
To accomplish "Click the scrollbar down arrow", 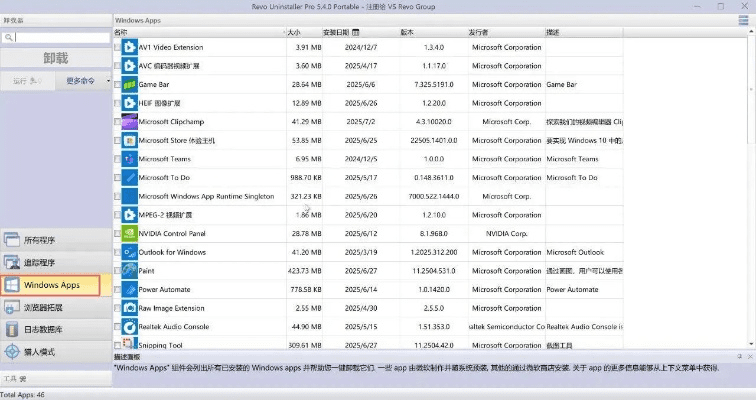I will tap(751, 344).
